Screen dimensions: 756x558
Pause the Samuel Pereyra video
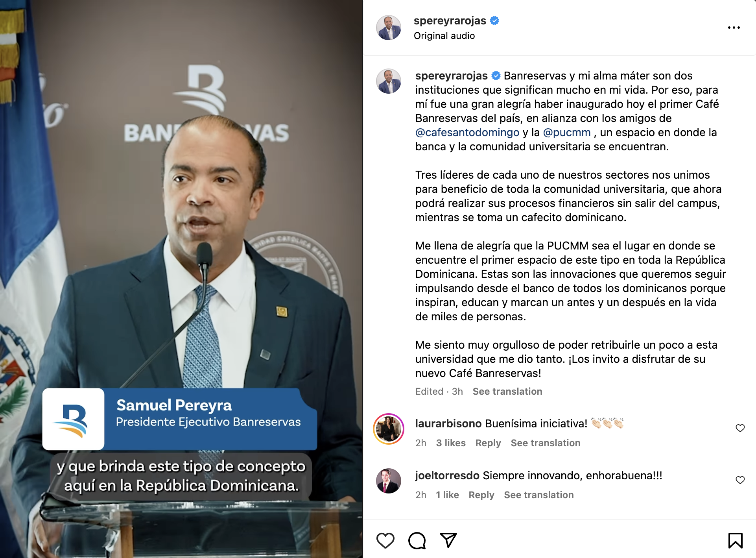point(181,279)
